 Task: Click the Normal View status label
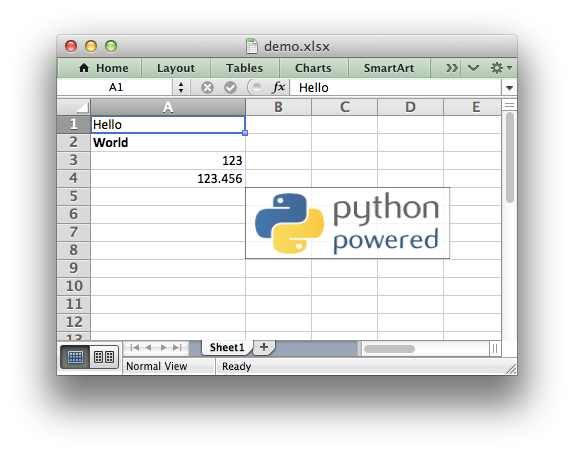pyautogui.click(x=157, y=366)
